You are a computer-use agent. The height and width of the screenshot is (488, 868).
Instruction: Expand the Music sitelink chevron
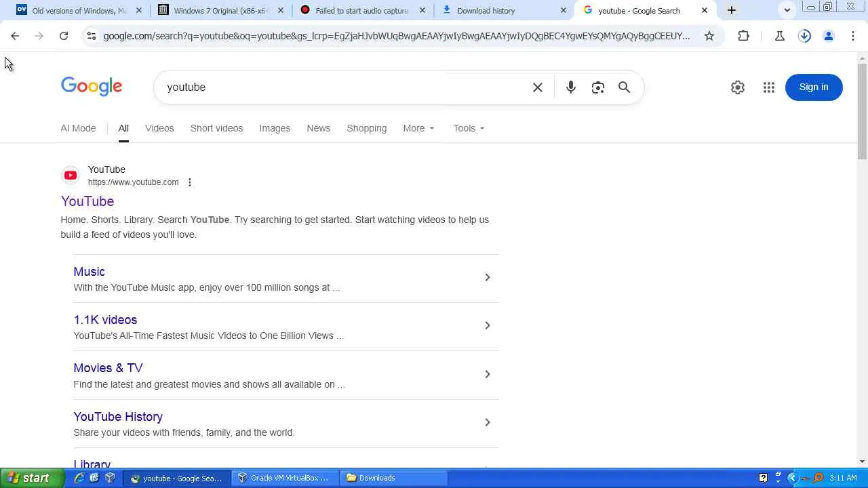487,277
